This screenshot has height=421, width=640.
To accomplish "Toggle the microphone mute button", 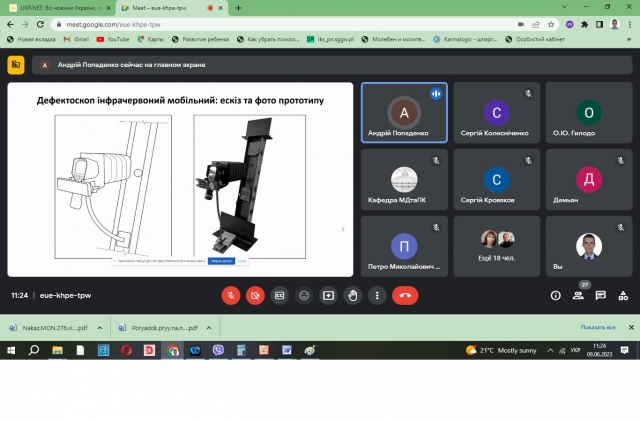I will tap(231, 295).
